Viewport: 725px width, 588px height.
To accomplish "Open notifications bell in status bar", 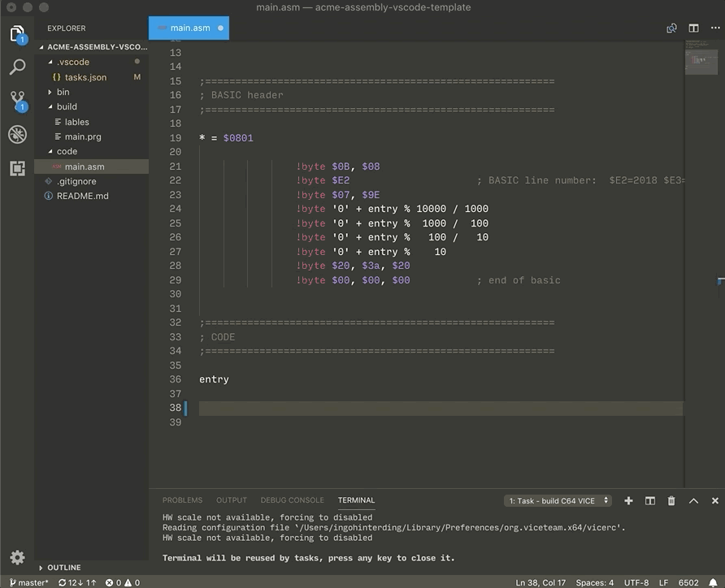I will [714, 583].
